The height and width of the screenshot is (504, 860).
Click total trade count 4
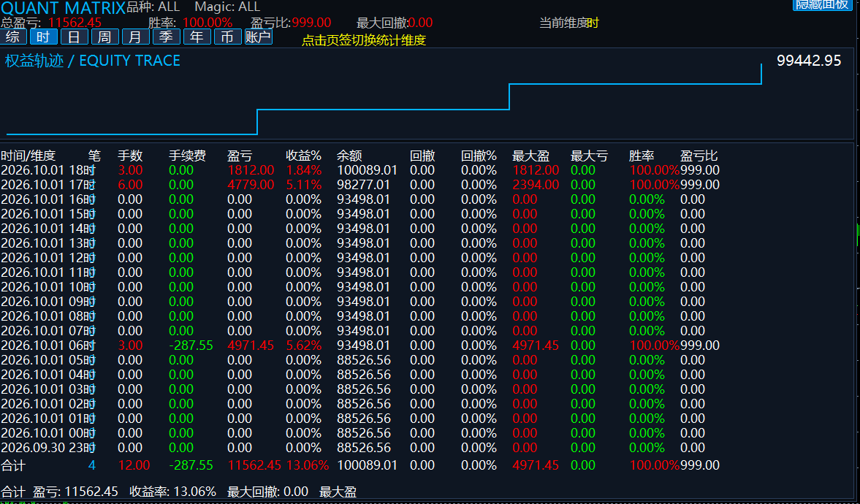click(91, 465)
